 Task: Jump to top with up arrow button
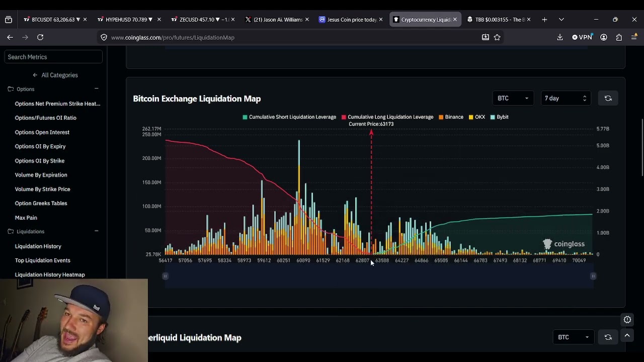click(627, 335)
